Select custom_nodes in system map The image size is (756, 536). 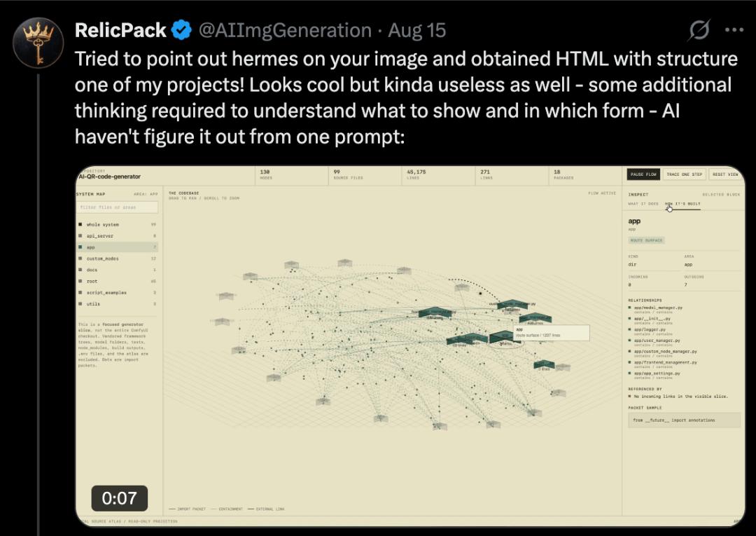pyautogui.click(x=117, y=259)
